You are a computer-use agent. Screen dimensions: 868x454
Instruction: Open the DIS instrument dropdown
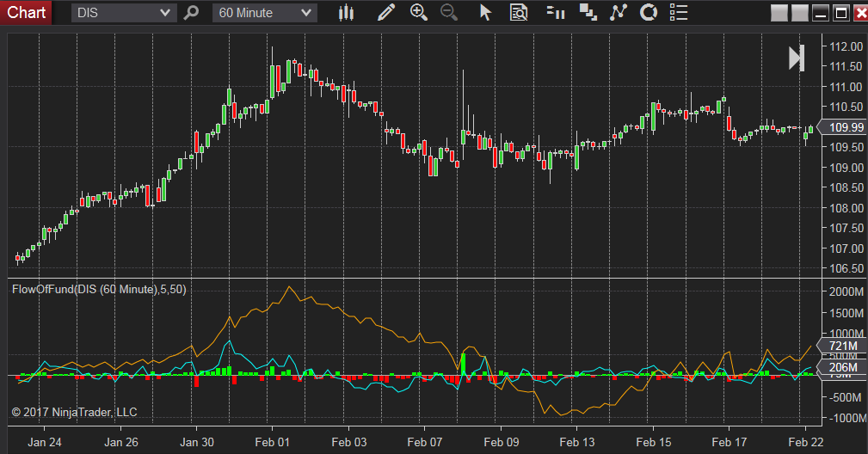pyautogui.click(x=124, y=13)
